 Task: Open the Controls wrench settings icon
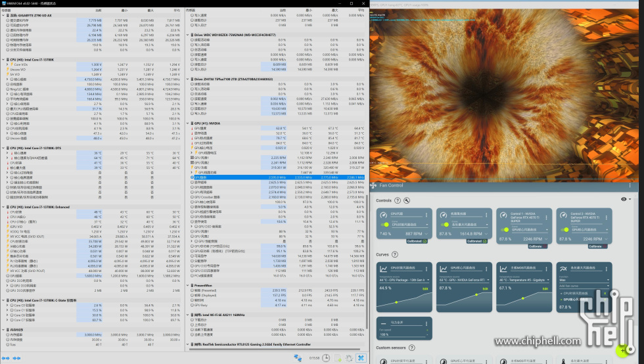[407, 200]
